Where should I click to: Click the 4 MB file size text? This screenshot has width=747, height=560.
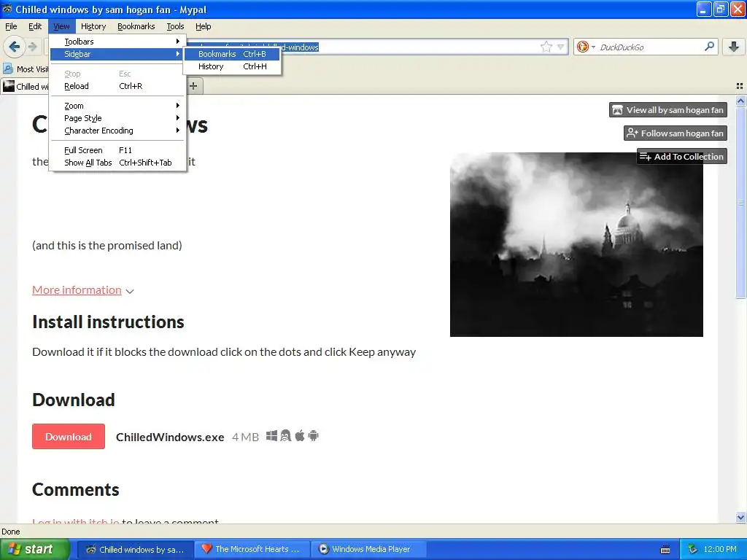click(245, 437)
